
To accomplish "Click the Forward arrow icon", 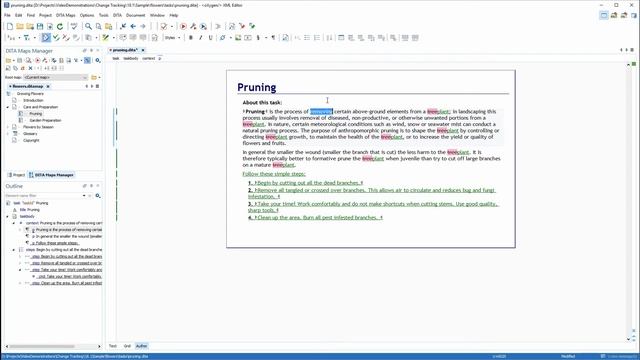I will click(143, 26).
